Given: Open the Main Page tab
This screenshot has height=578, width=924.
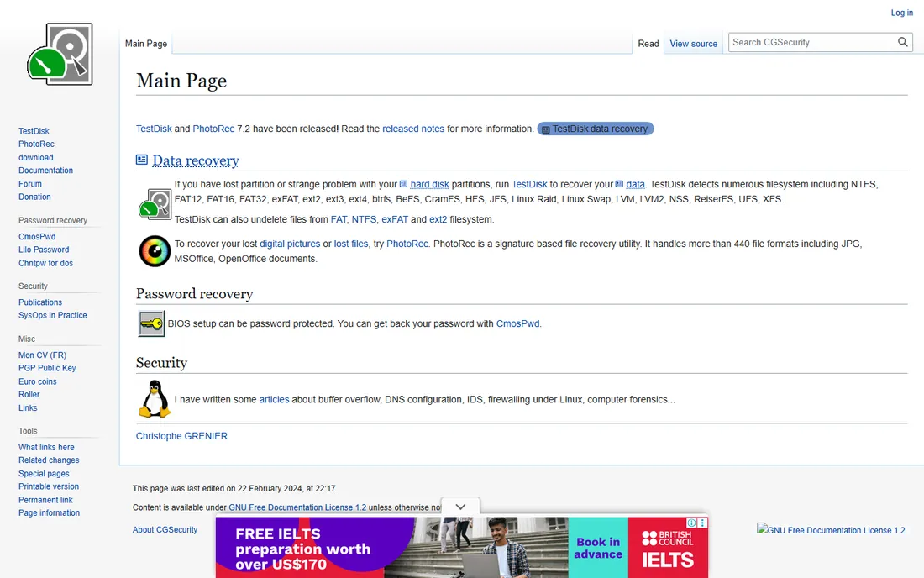Looking at the screenshot, I should 146,44.
